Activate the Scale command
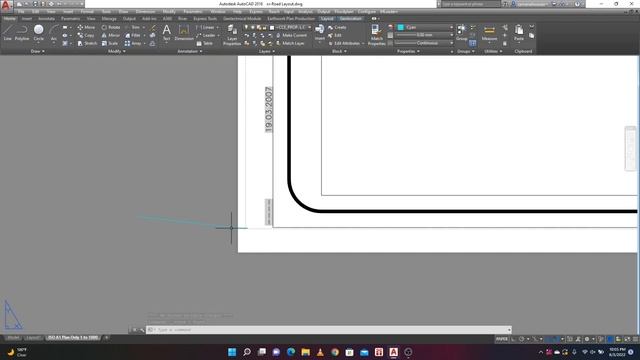Image resolution: width=640 pixels, height=360 pixels. point(110,43)
